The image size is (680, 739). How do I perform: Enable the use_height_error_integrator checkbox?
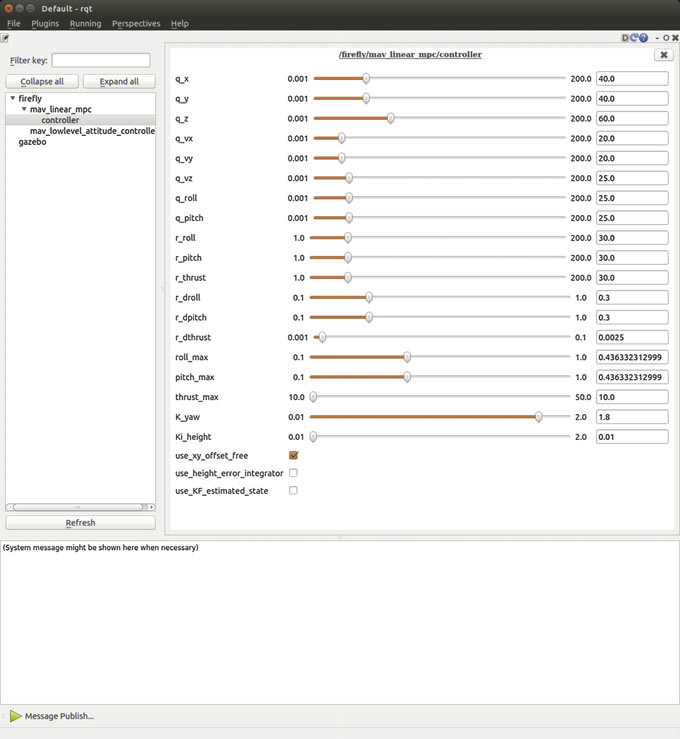click(293, 473)
